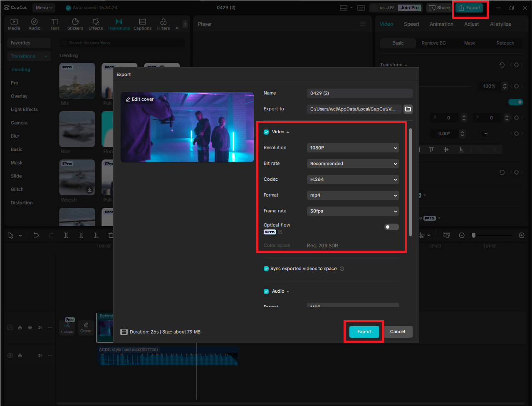Uncheck Sync exported videos to space
532x406 pixels.
pos(266,269)
